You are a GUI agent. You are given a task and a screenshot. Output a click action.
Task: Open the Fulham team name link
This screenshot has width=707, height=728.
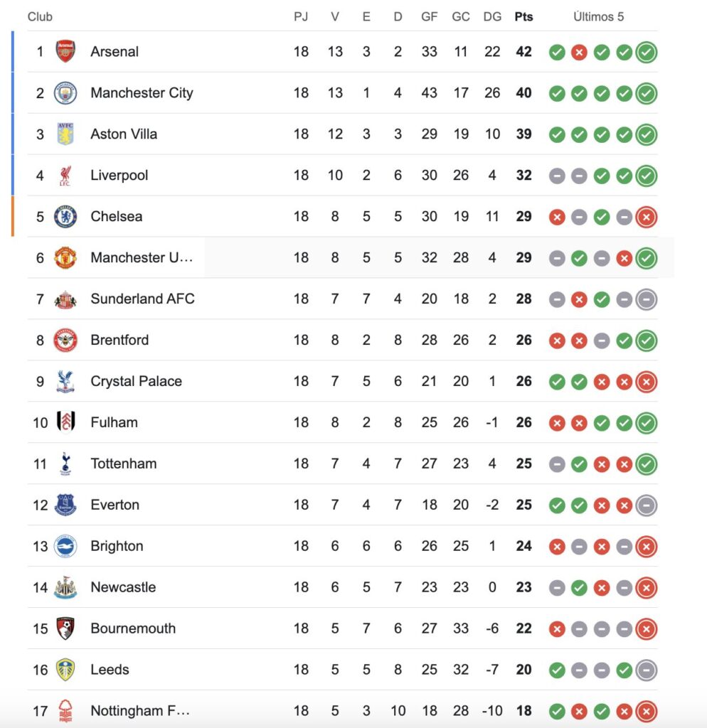click(114, 423)
